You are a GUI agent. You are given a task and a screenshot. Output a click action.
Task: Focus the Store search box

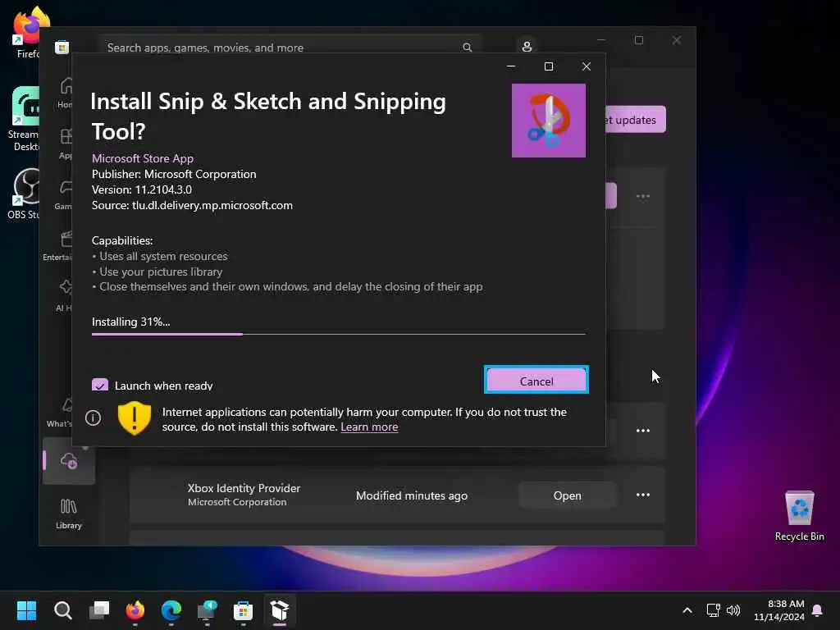290,48
